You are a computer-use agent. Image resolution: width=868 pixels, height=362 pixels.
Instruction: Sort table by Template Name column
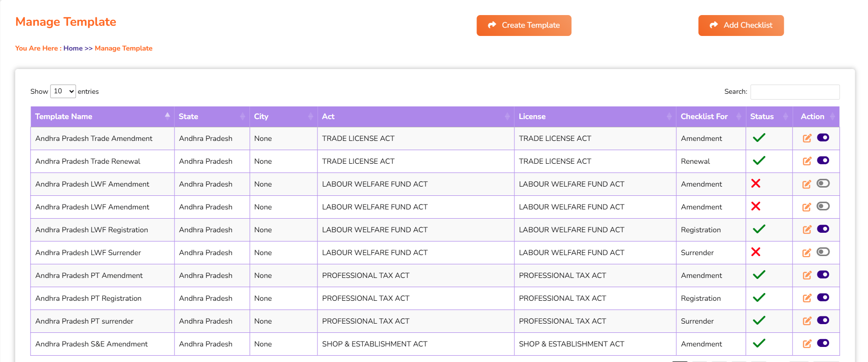pyautogui.click(x=102, y=117)
